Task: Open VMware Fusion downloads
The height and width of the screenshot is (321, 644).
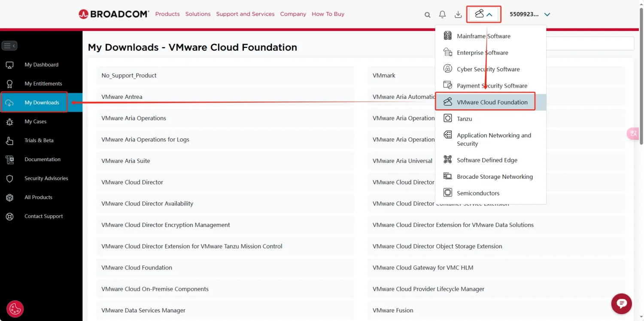Action: [496, 310]
